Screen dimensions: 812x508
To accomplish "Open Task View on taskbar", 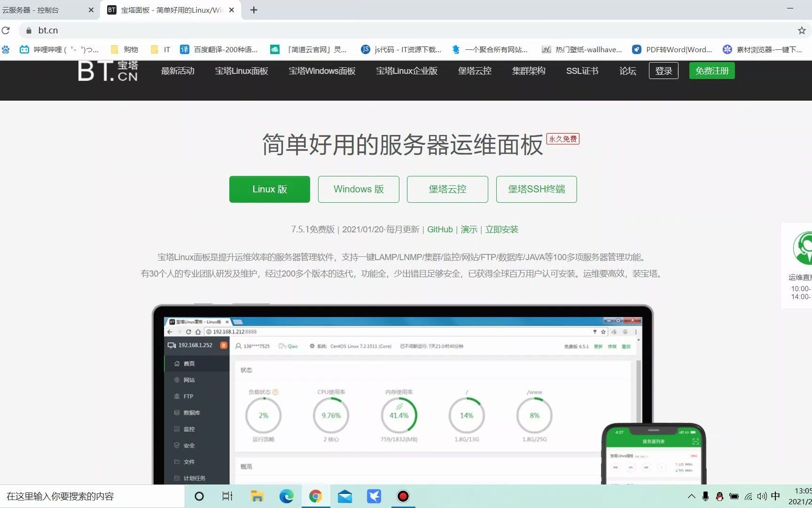I will coord(227,496).
